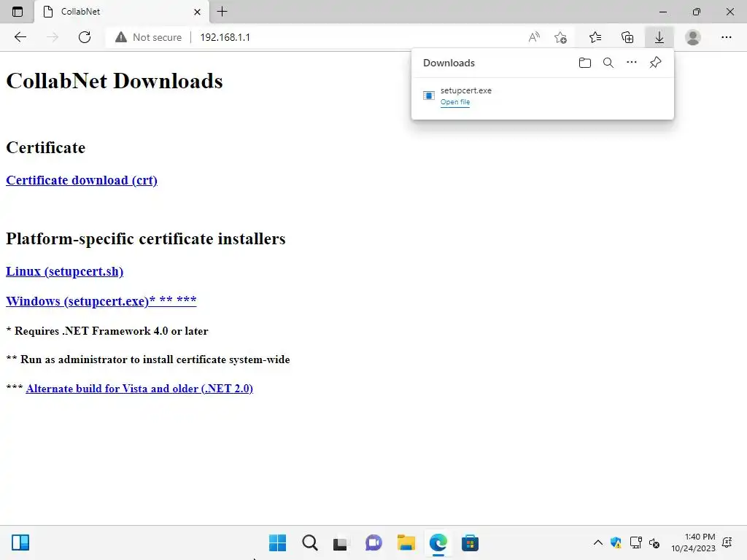Open File Explorer from the taskbar
The image size is (747, 560).
click(406, 542)
